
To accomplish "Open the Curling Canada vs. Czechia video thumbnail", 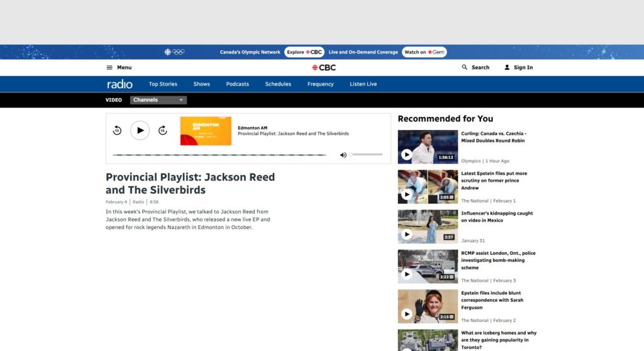I will pos(428,147).
